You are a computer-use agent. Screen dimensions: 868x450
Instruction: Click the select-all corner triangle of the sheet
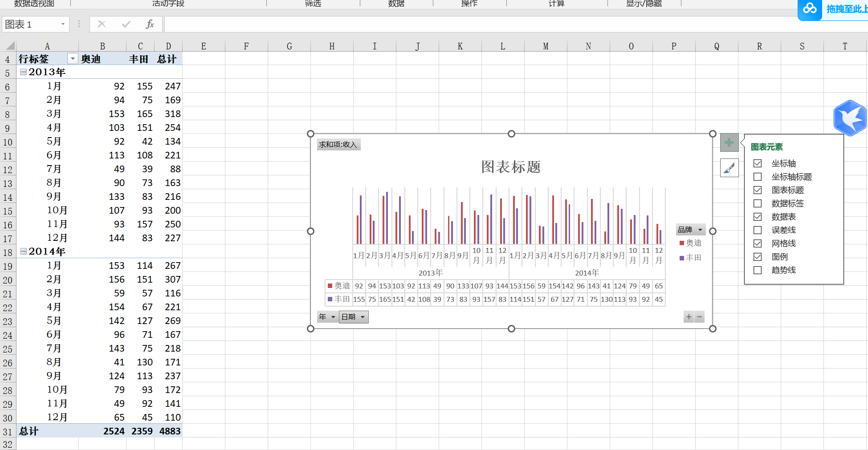point(10,45)
